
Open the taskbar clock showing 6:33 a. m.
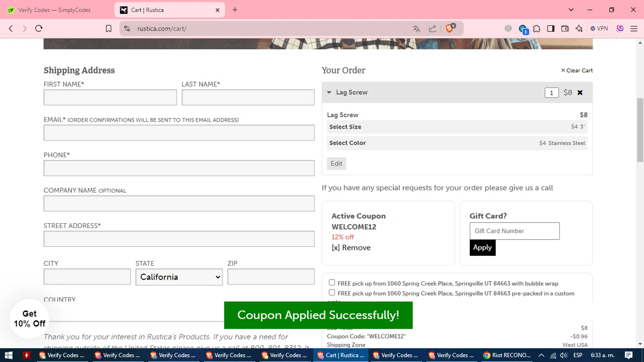point(602,355)
